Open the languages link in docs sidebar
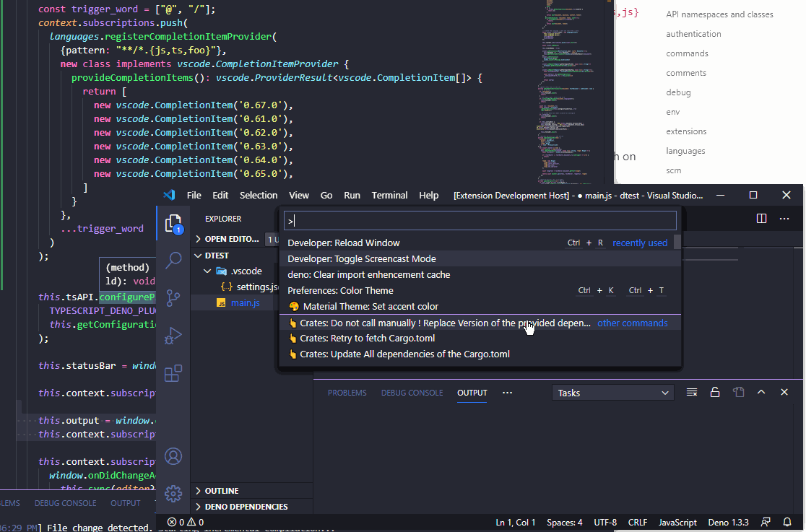Viewport: 806px width, 532px height. click(x=685, y=151)
